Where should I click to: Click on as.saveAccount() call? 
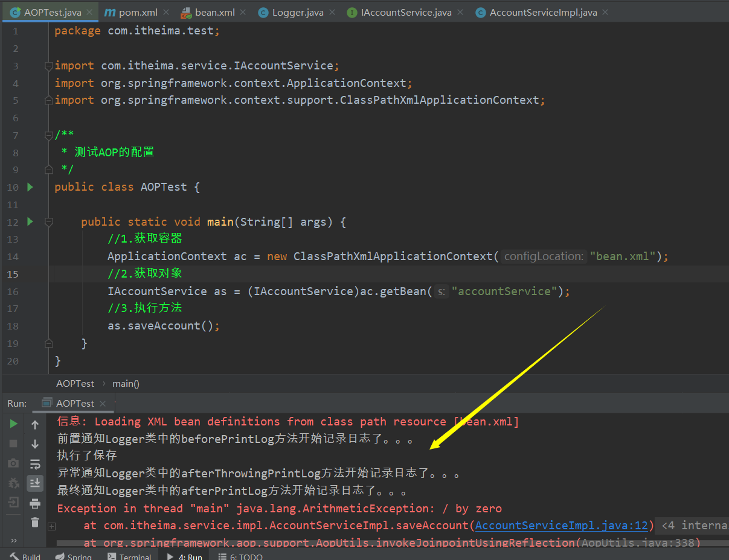click(164, 326)
